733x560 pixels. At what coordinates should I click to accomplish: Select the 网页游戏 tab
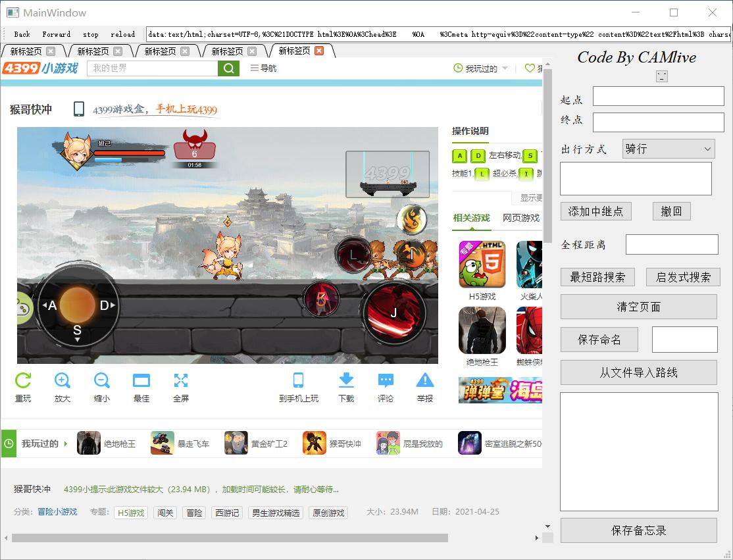pos(521,218)
